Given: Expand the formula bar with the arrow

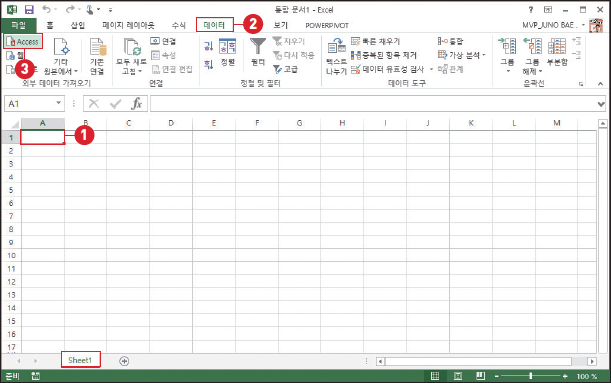Looking at the screenshot, I should tap(601, 104).
